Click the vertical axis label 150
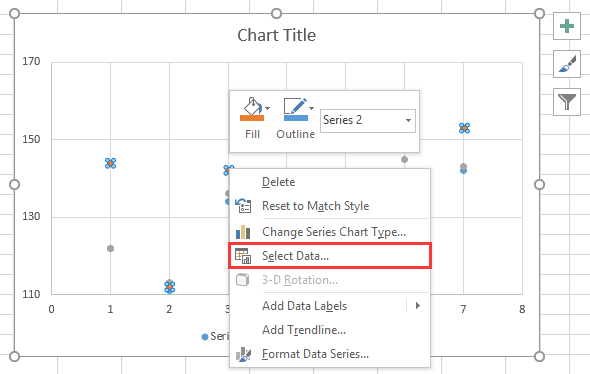 coord(31,139)
